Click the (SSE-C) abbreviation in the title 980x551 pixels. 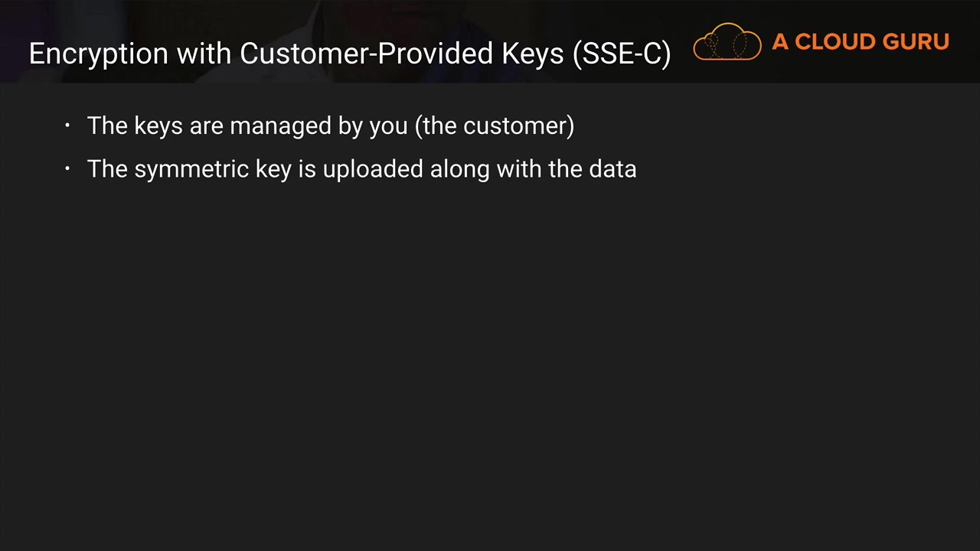point(622,54)
